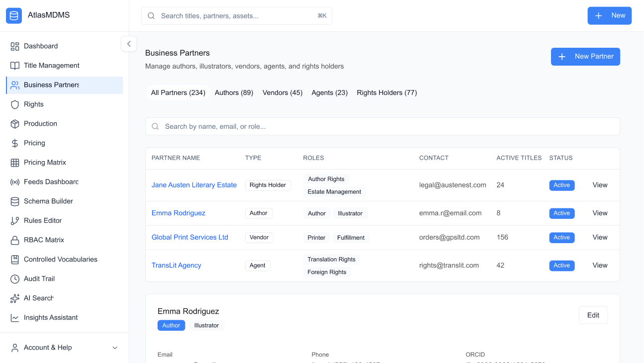
Task: Open Dashboard via its grid icon
Action: point(15,46)
